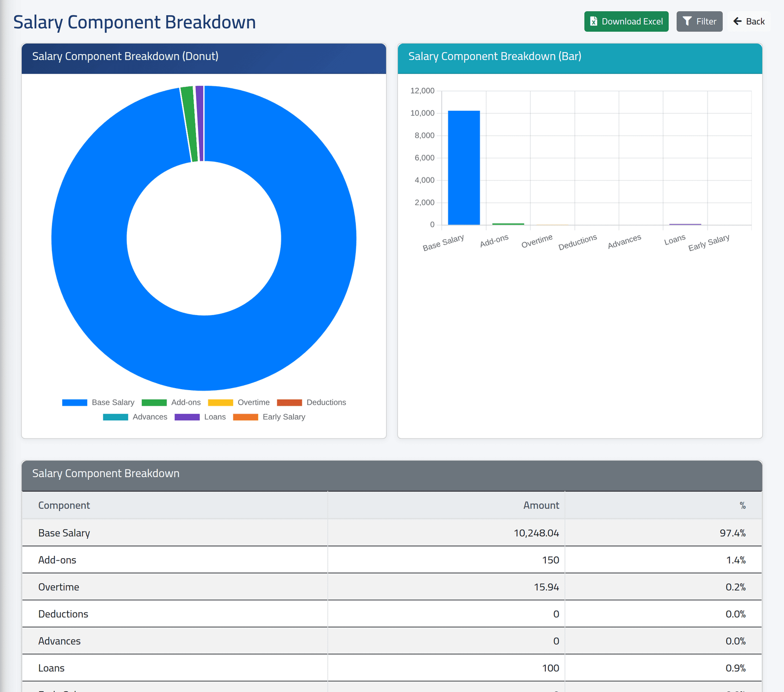Toggle Loans legend swatch in donut

(187, 417)
